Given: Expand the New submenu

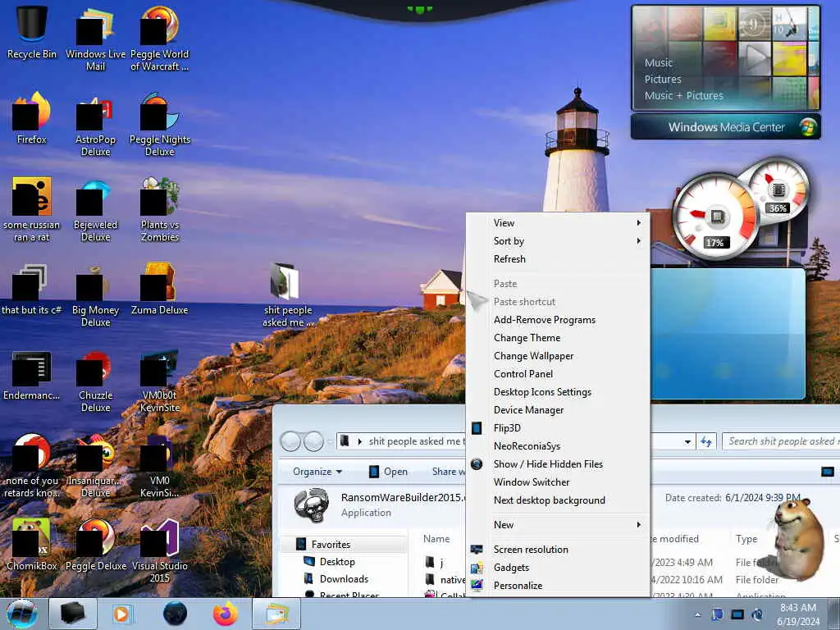Looking at the screenshot, I should click(558, 525).
